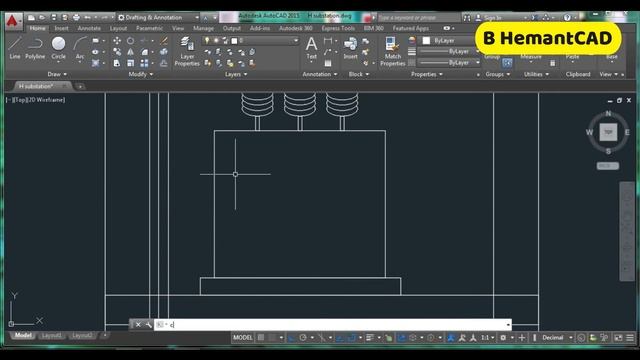
Task: Select the Polyline tool
Action: click(35, 47)
